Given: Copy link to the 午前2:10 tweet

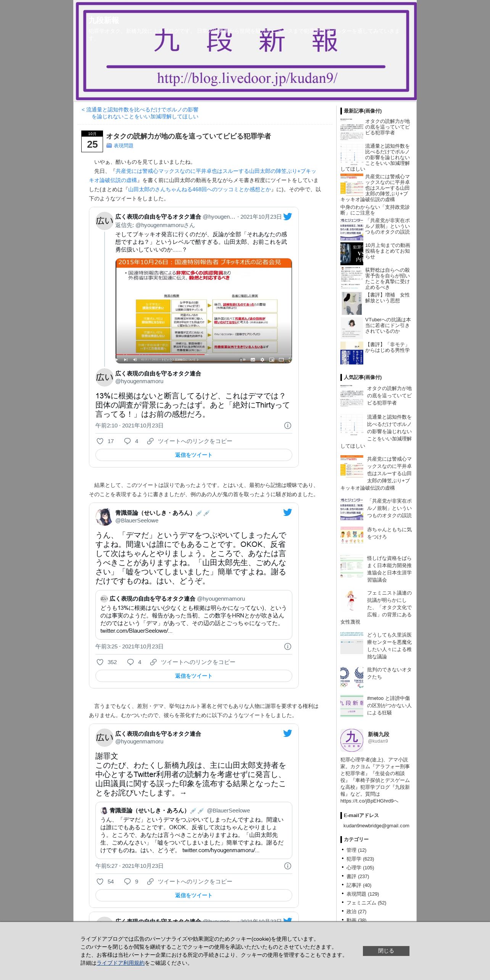Looking at the screenshot, I should (x=190, y=441).
